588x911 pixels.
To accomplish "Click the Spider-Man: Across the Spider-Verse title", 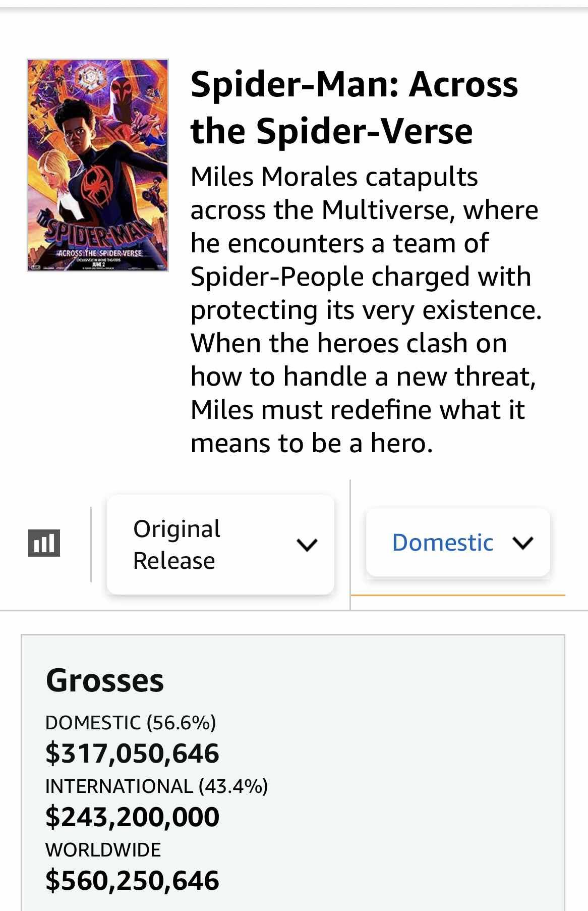I will click(x=354, y=107).
